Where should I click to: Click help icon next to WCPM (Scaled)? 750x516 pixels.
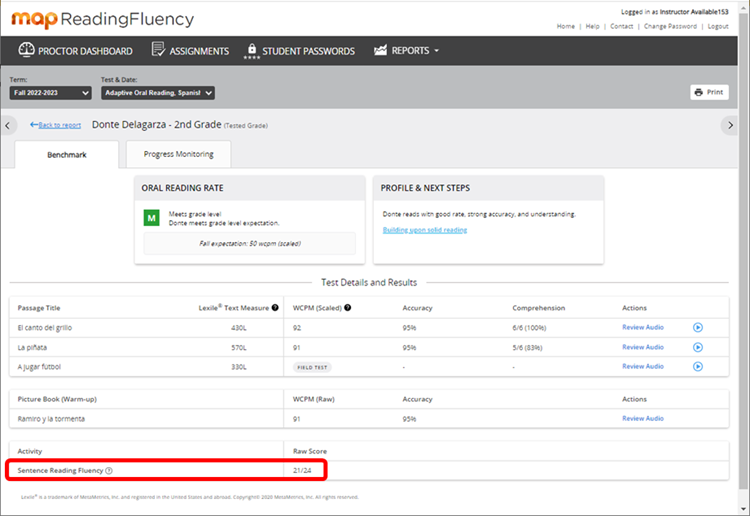click(x=346, y=308)
